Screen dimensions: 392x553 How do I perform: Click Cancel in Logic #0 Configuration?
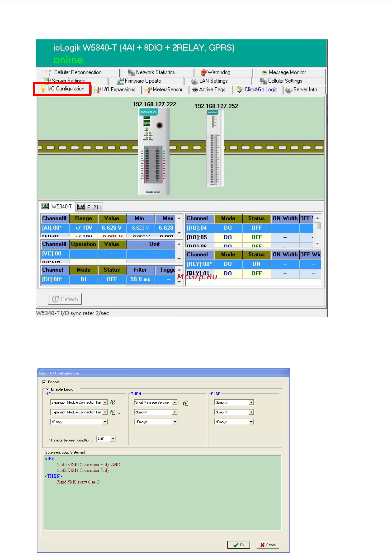(x=268, y=545)
